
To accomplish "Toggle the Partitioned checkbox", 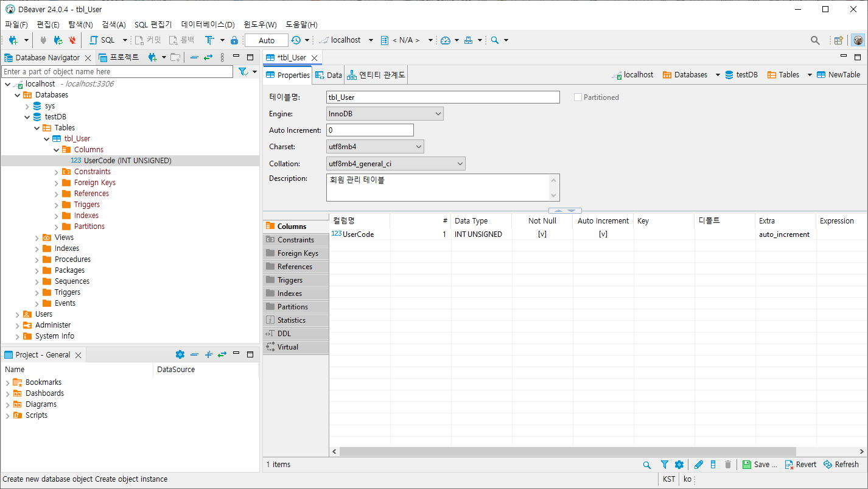I will [x=578, y=97].
